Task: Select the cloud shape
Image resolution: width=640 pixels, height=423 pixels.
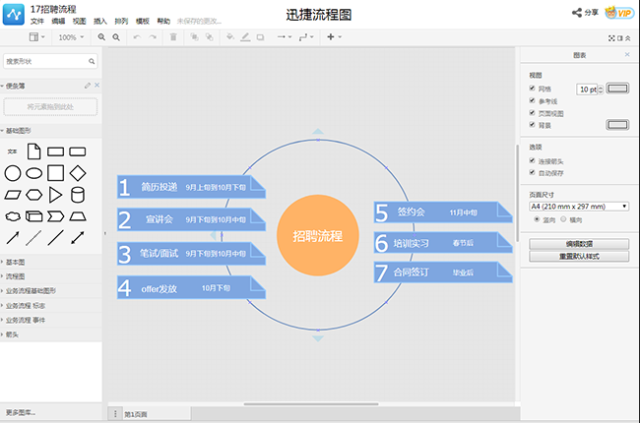Action: point(13,216)
